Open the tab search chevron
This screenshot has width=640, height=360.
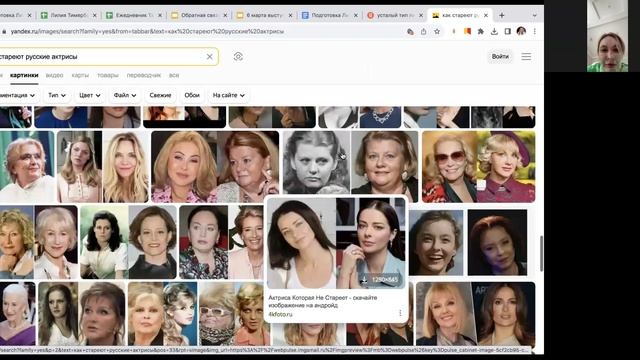(534, 15)
